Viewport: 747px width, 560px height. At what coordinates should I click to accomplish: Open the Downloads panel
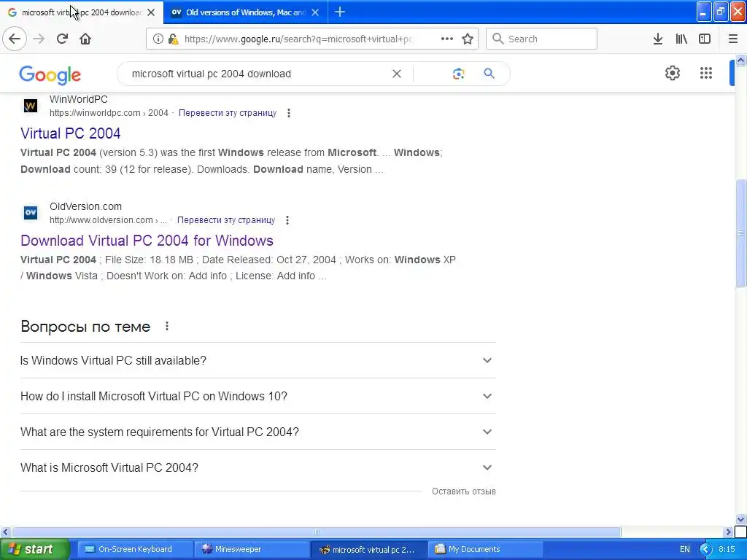coord(658,39)
